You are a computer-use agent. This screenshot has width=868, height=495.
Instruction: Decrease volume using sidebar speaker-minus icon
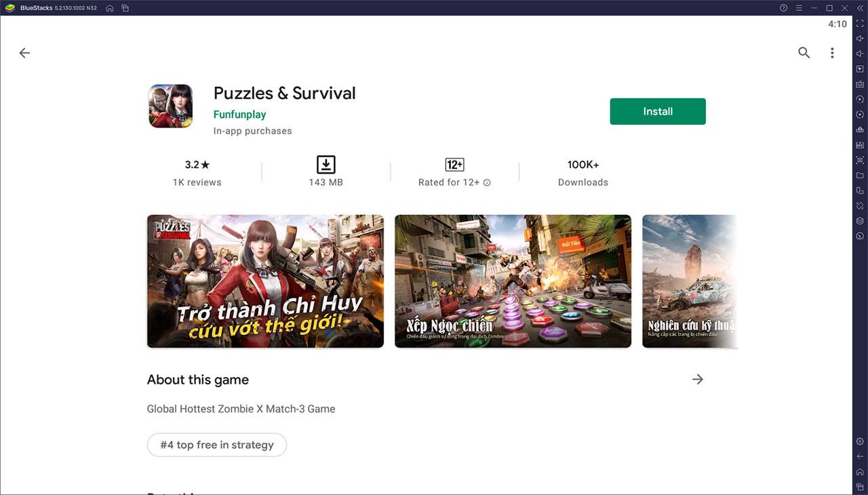860,54
